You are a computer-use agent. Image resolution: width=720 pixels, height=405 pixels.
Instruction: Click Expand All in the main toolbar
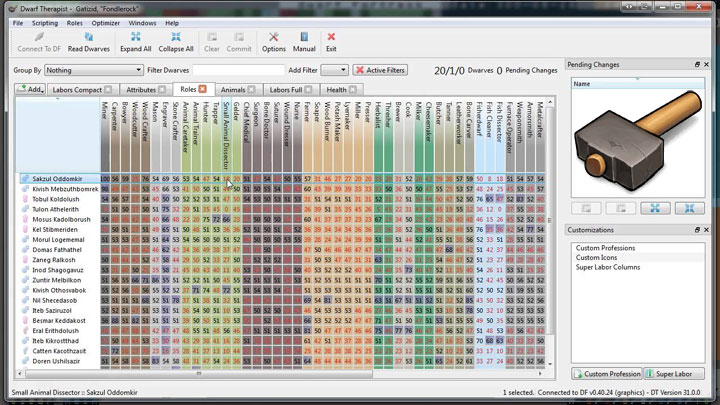click(x=136, y=41)
